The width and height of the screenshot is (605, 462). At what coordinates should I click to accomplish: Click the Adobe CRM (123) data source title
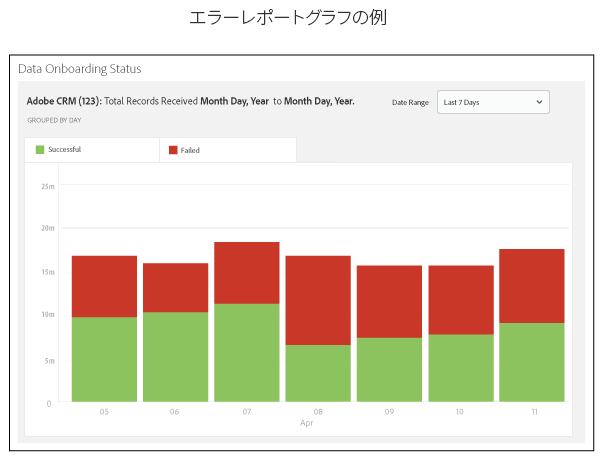[64, 101]
